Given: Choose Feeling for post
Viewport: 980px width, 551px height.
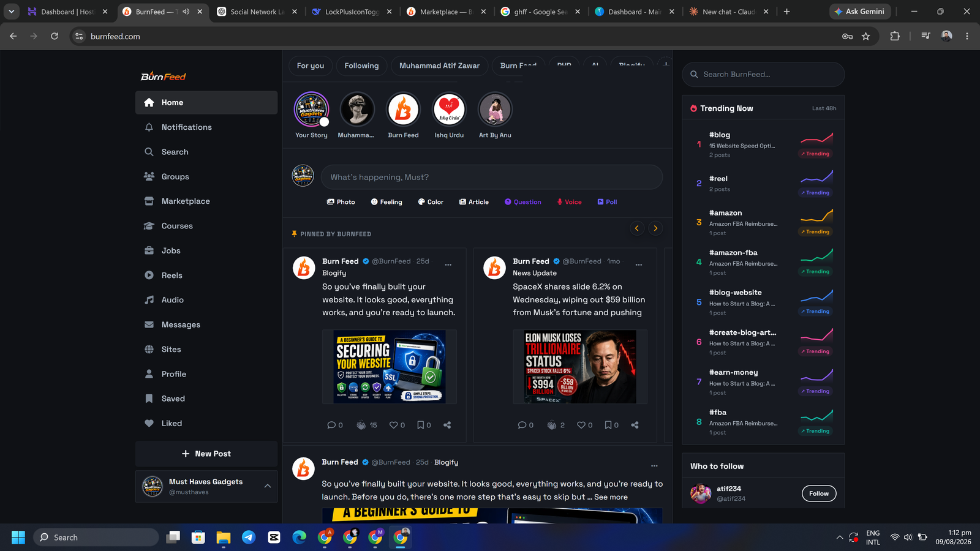Looking at the screenshot, I should 386,202.
